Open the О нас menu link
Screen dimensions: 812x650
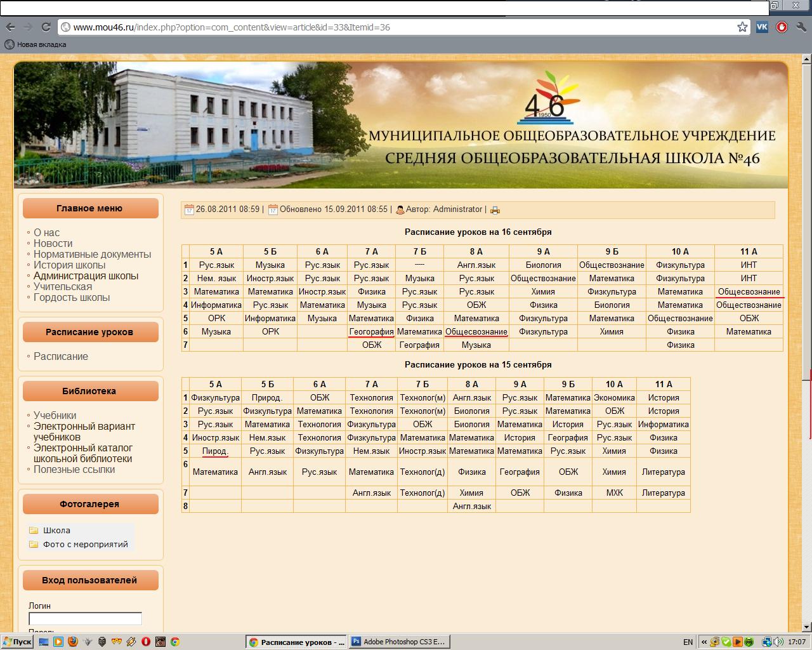click(x=46, y=232)
